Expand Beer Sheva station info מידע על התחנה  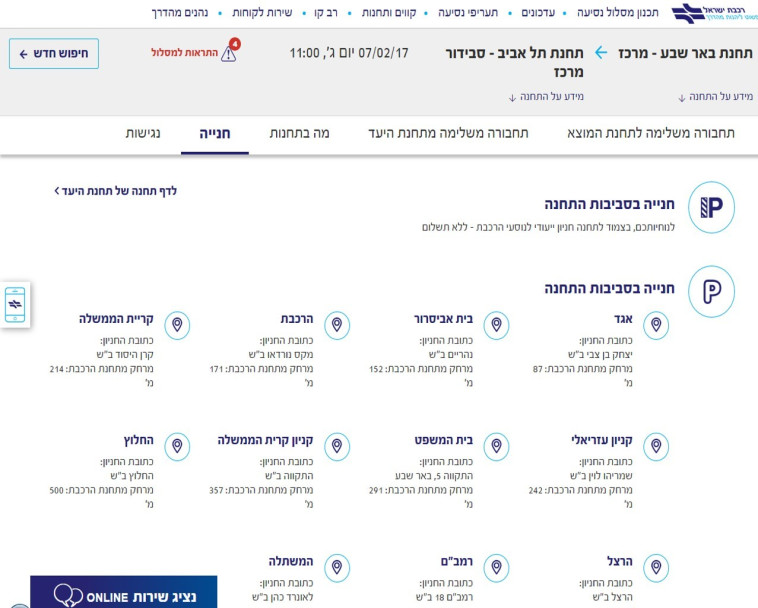click(x=715, y=97)
